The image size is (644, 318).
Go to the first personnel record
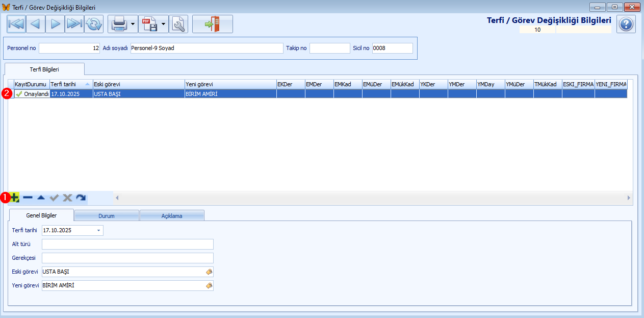coord(16,24)
